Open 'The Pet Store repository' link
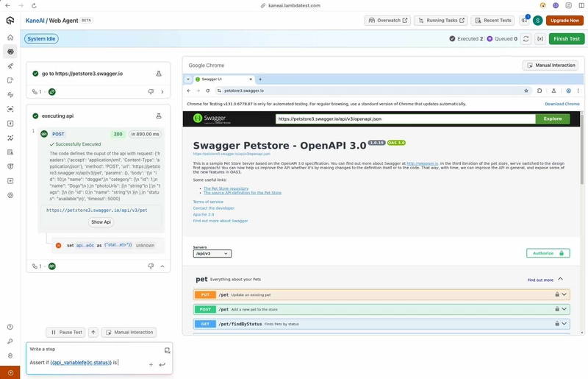Screen dimensions: 588x379 click(x=226, y=188)
